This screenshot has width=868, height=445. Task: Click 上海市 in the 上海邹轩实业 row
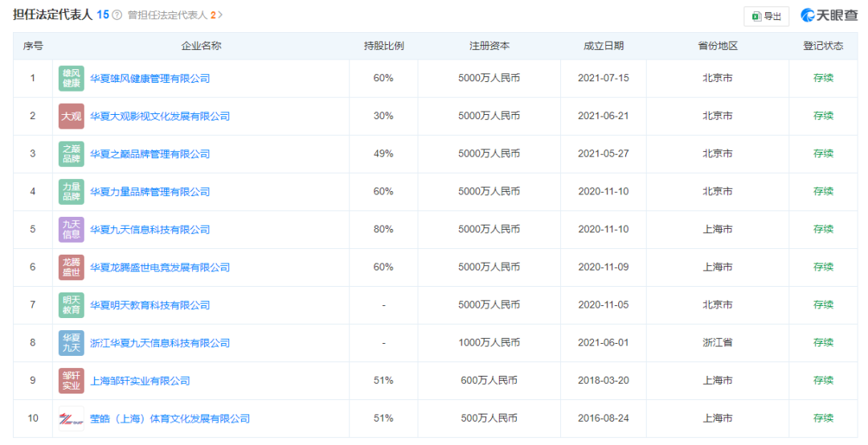718,380
